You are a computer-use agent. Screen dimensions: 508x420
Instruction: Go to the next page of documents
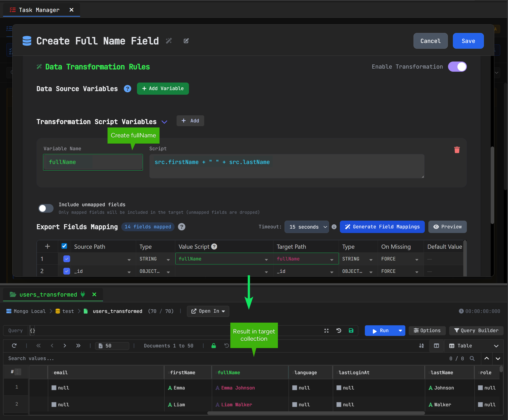65,346
